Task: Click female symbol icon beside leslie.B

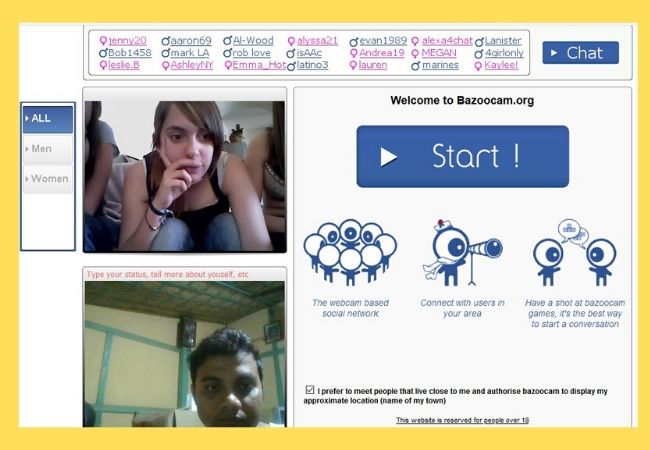Action: click(103, 65)
